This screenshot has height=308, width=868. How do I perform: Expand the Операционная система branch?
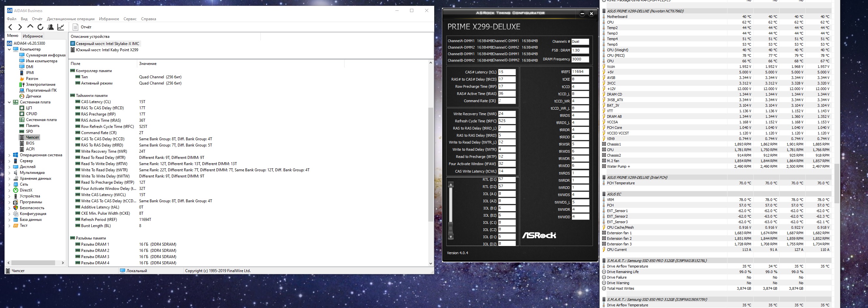9,155
